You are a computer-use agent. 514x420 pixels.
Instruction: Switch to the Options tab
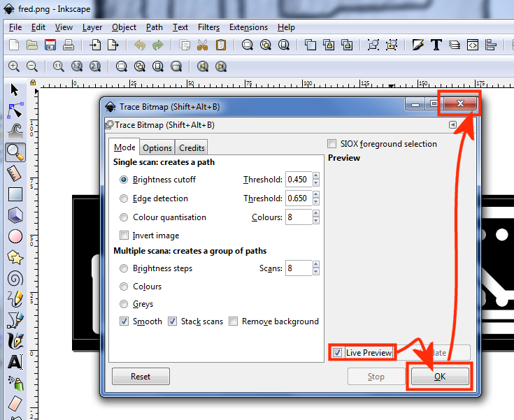(157, 148)
